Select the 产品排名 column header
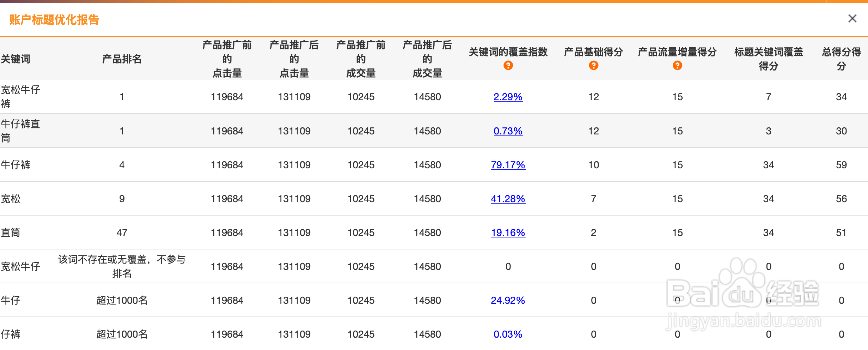Screen dimensions: 868x350 121,59
